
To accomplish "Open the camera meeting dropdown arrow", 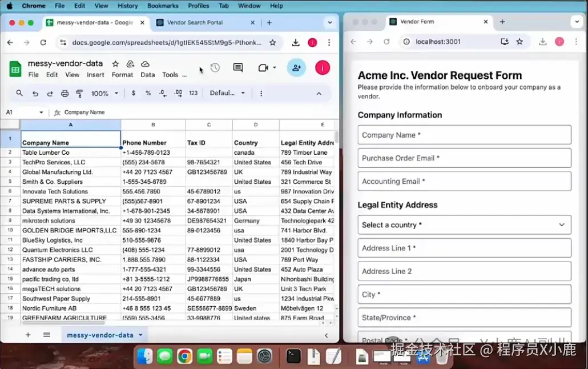I will coord(275,67).
